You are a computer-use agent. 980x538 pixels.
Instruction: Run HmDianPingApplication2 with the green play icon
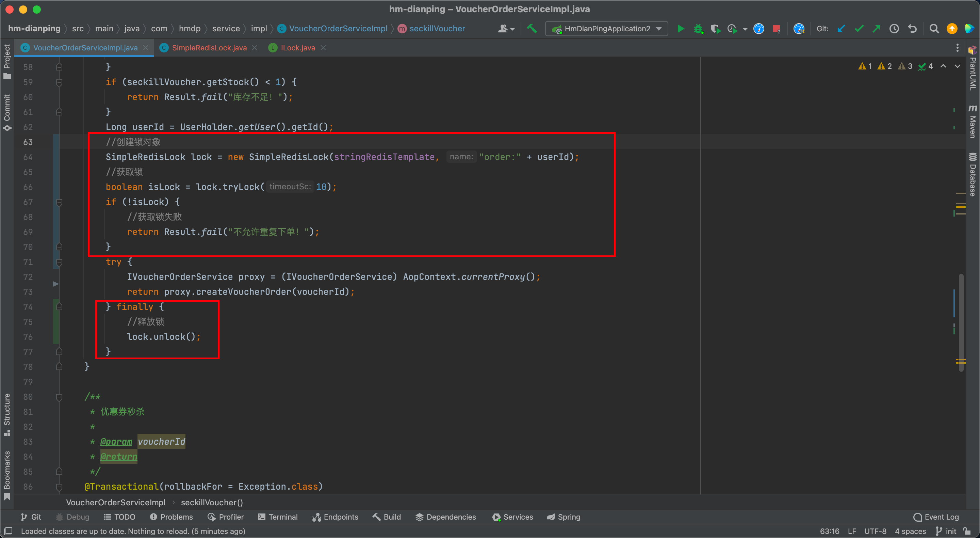pos(681,29)
